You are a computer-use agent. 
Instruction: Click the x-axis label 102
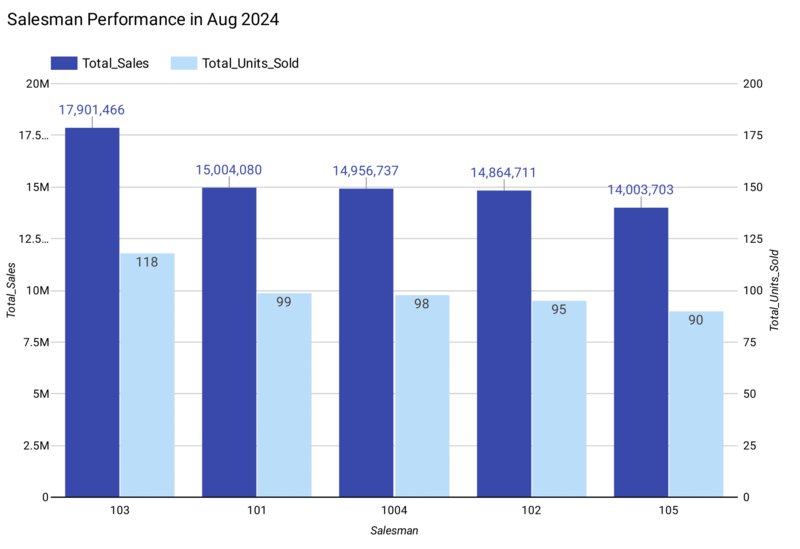(x=531, y=510)
